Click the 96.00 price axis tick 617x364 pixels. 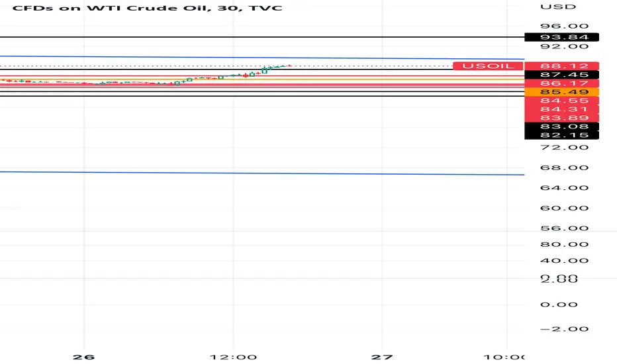pos(564,26)
